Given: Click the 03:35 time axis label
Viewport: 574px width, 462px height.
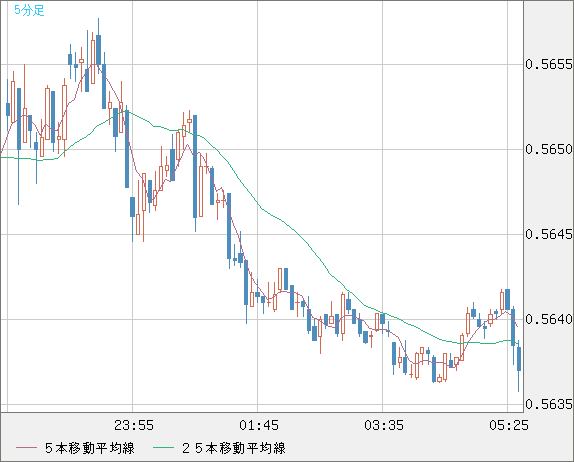Looking at the screenshot, I should [384, 425].
